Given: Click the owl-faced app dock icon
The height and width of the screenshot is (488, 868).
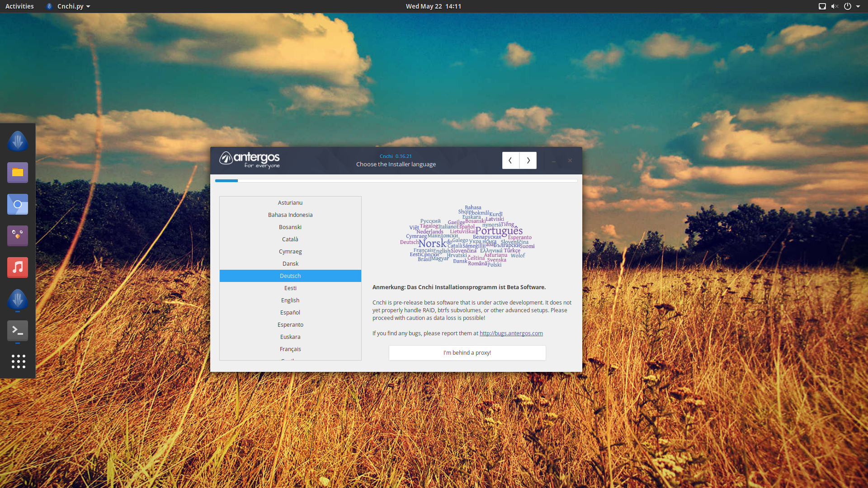Looking at the screenshot, I should [x=18, y=236].
